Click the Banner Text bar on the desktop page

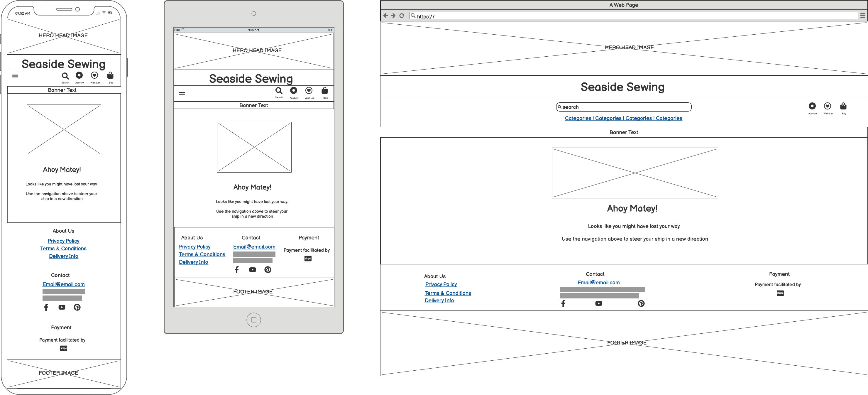click(x=624, y=132)
